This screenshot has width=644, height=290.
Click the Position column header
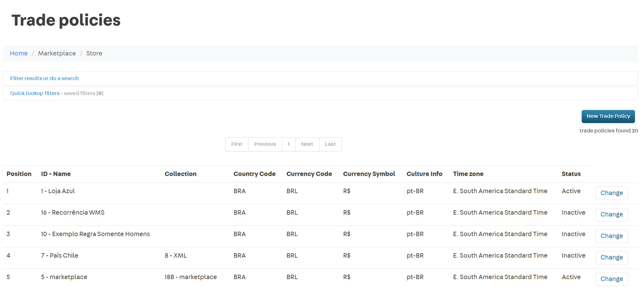[19, 174]
